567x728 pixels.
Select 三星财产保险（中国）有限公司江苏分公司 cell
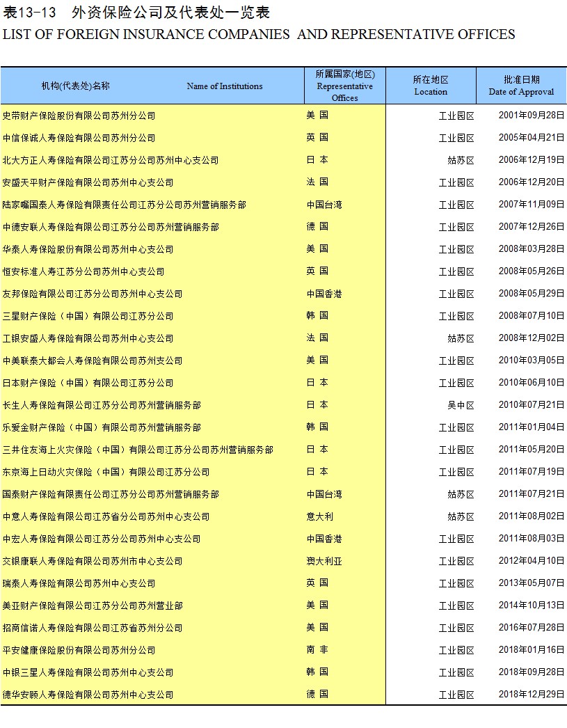(x=88, y=316)
